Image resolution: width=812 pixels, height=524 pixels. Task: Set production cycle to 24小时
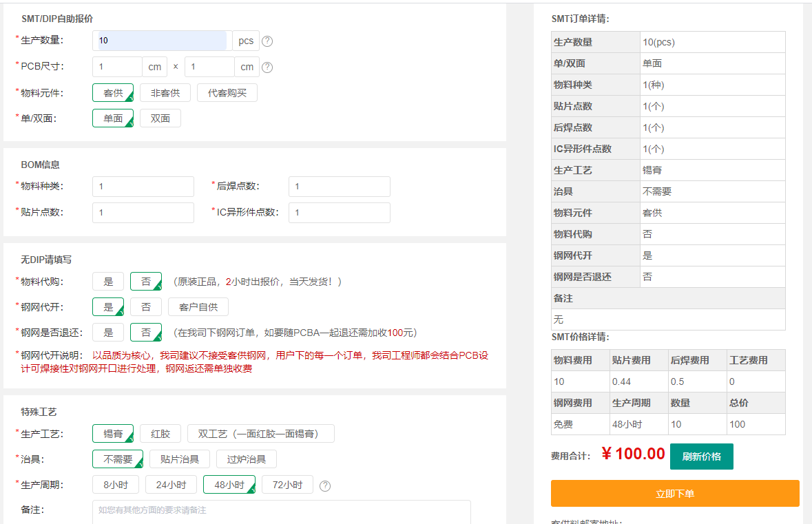tap(171, 484)
